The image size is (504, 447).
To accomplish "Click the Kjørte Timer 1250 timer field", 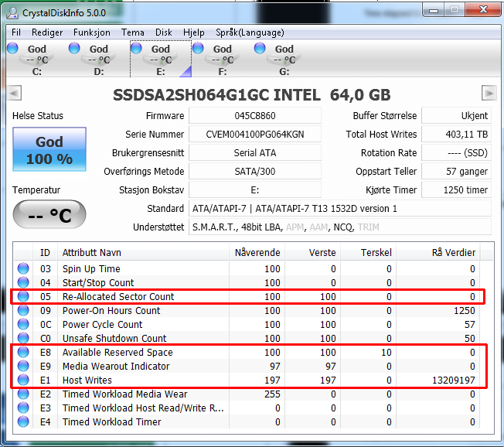I will (456, 190).
